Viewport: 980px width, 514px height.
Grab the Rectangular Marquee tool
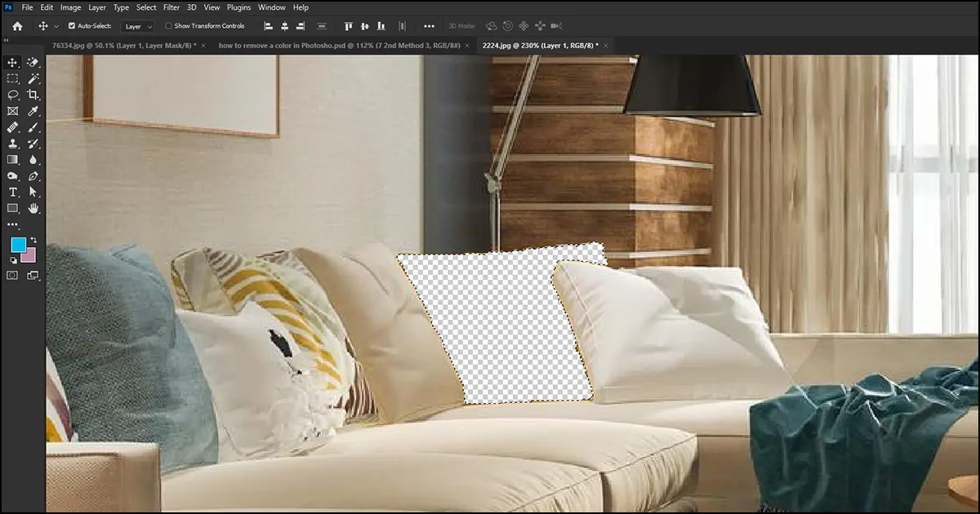[x=12, y=78]
